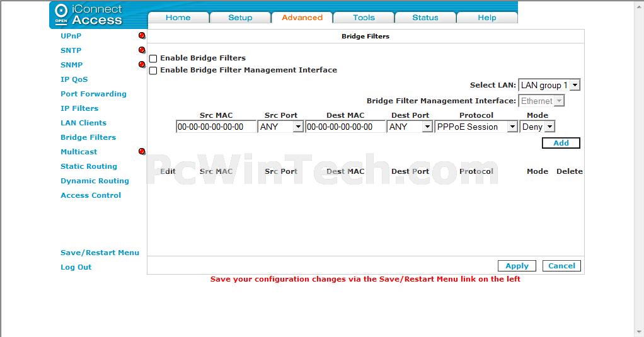Click the page scrollbar down arrow
Image resolution: width=644 pixels, height=337 pixels.
point(640,332)
